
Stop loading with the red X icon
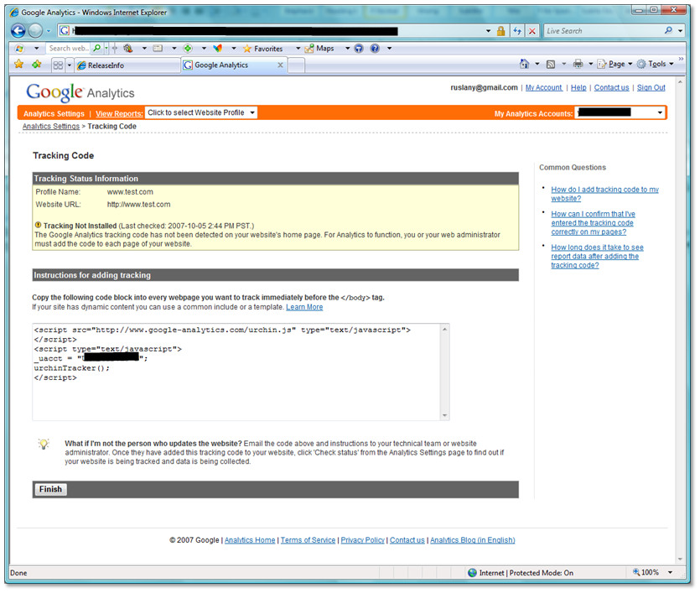pyautogui.click(x=532, y=31)
